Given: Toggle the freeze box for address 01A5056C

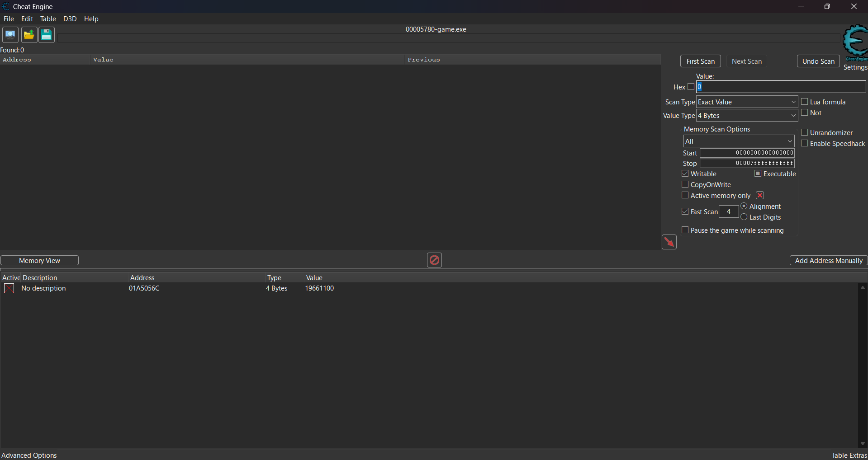Looking at the screenshot, I should [x=9, y=288].
